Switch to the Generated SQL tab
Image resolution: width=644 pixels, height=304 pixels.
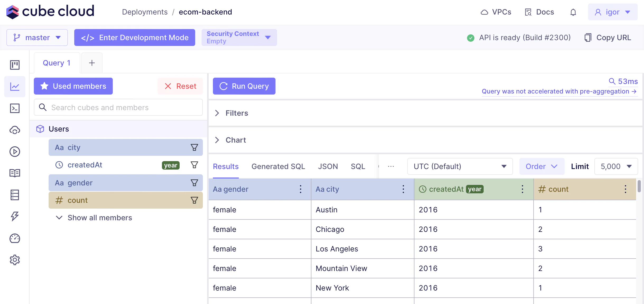coord(278,166)
